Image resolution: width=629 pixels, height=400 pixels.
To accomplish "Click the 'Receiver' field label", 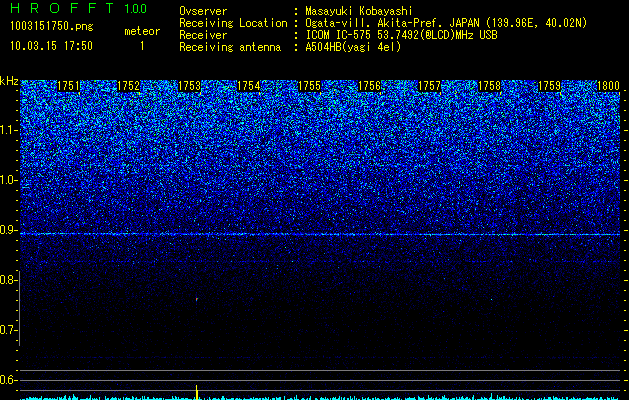I will coord(203,35).
